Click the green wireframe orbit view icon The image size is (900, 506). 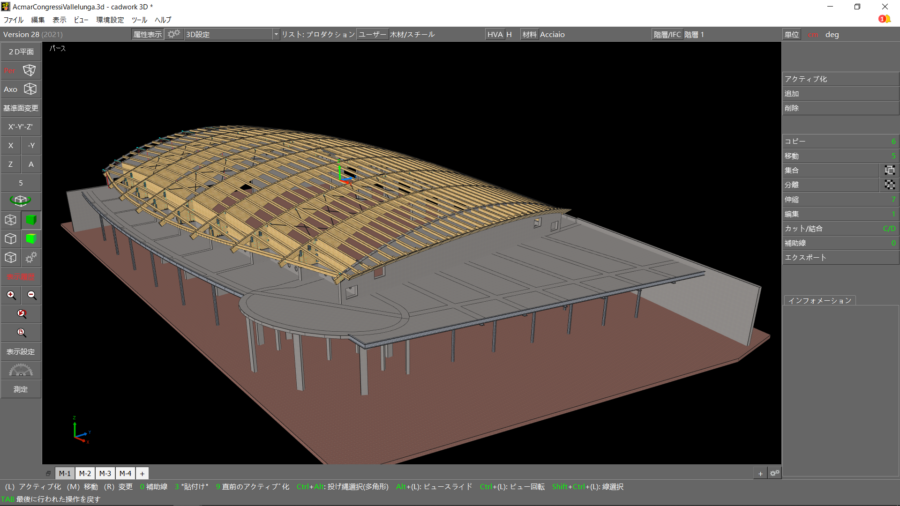pos(21,200)
